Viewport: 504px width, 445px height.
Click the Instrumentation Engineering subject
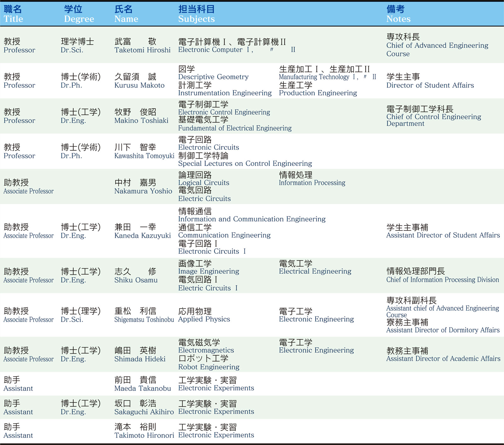[x=225, y=93]
